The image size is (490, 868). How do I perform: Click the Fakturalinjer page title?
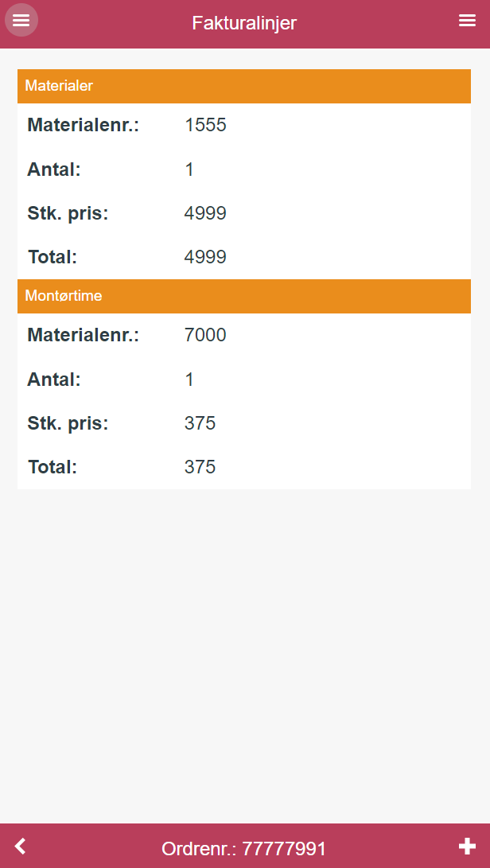click(245, 23)
